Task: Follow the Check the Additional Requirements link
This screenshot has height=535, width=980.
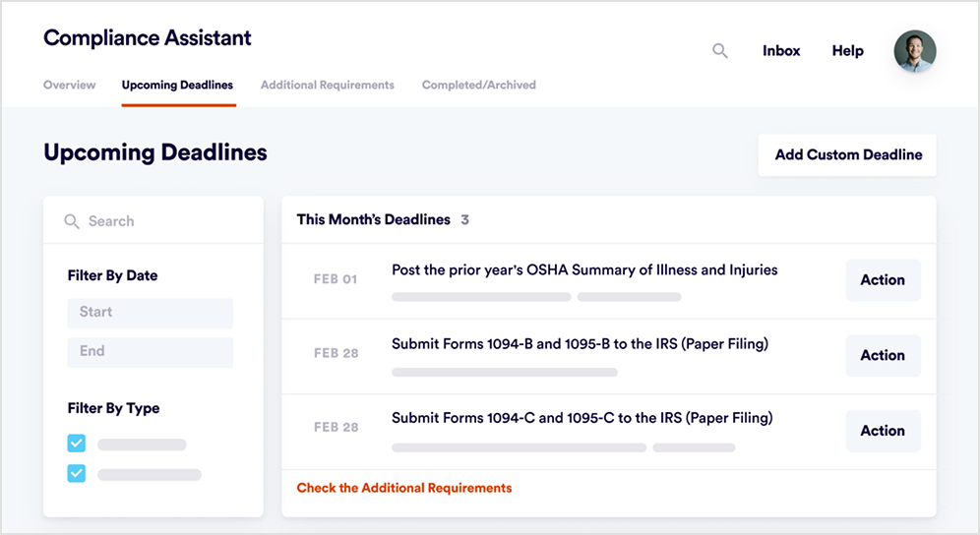Action: (x=404, y=488)
